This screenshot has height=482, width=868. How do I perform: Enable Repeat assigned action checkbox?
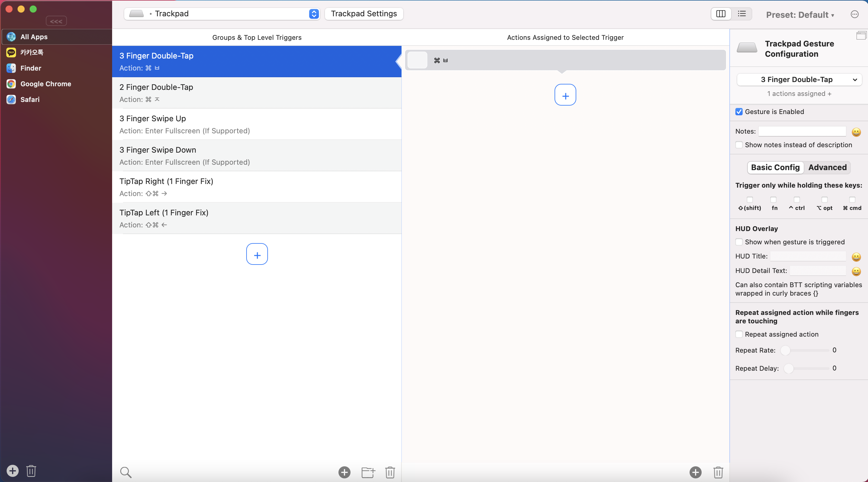(739, 334)
